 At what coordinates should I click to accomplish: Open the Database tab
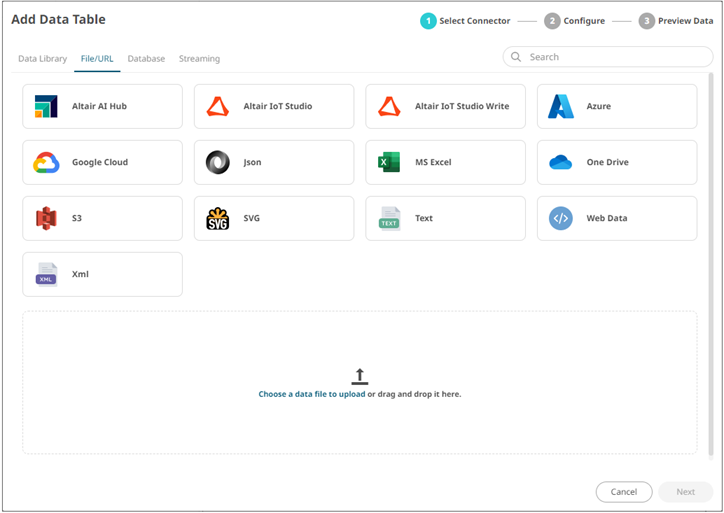[146, 59]
